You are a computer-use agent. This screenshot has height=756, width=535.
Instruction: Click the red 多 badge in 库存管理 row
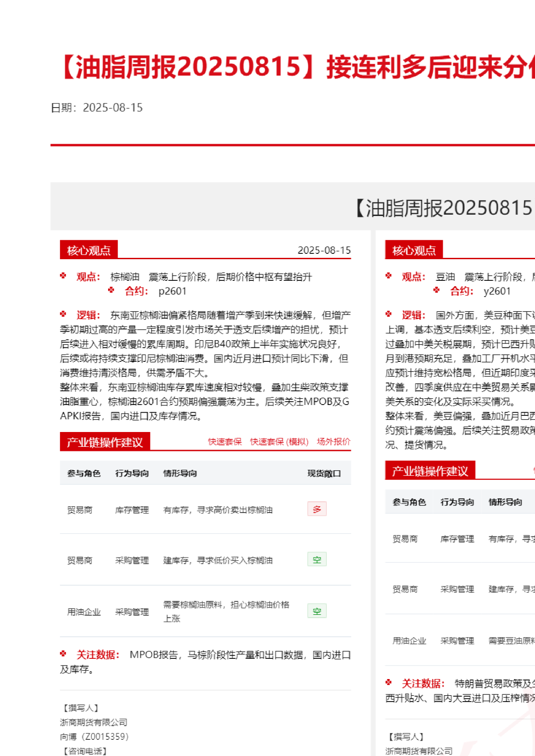(x=317, y=509)
